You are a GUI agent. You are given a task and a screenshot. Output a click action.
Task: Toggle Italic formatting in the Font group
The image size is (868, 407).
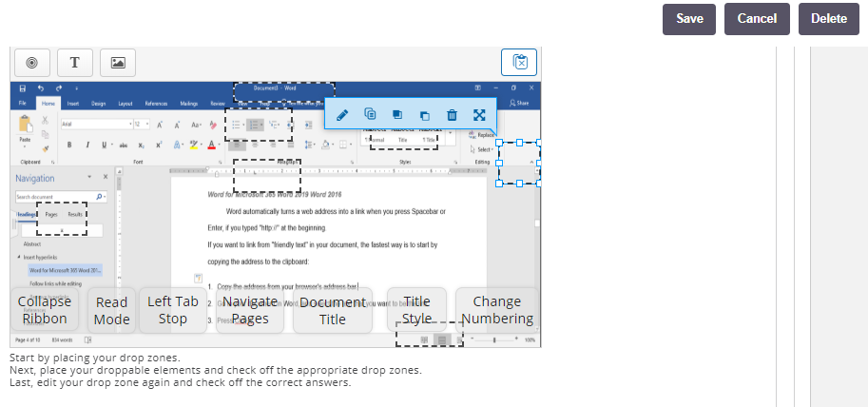[x=87, y=145]
